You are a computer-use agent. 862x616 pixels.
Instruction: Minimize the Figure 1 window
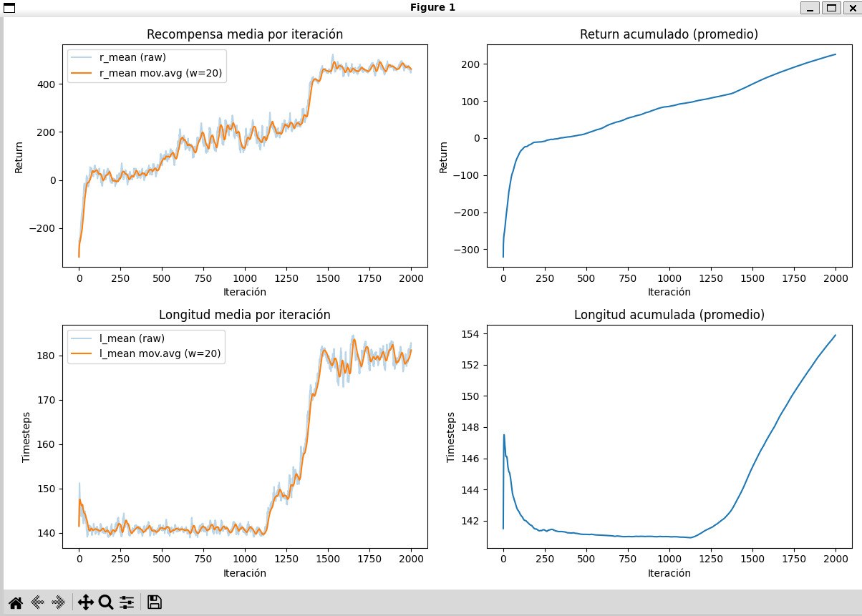(810, 8)
